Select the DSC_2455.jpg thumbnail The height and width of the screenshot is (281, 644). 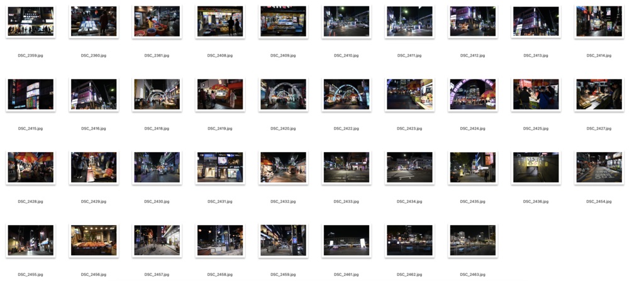[x=30, y=240]
